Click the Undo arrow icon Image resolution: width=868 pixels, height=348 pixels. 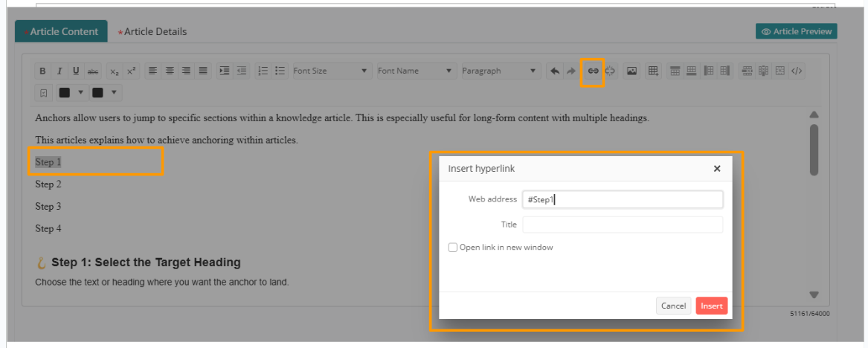(554, 71)
